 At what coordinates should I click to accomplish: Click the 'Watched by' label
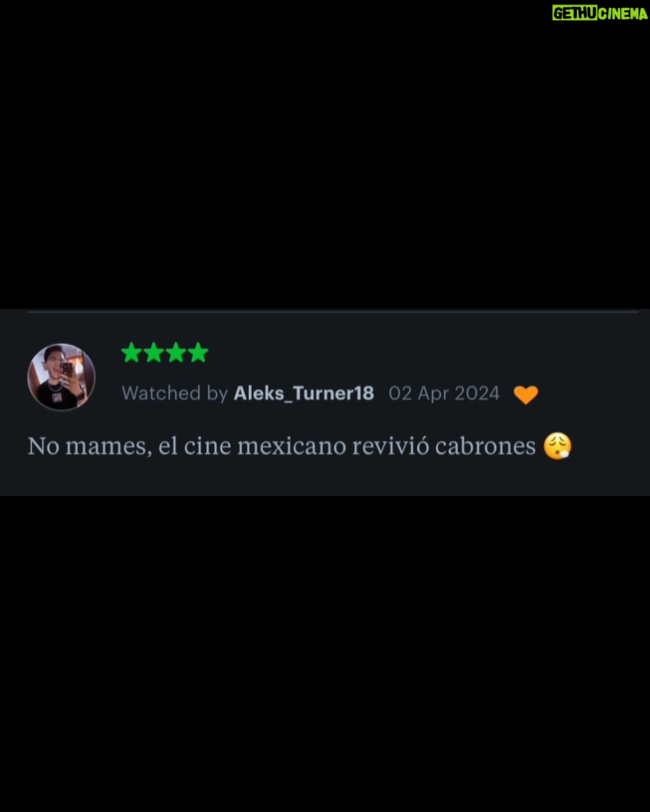175,393
